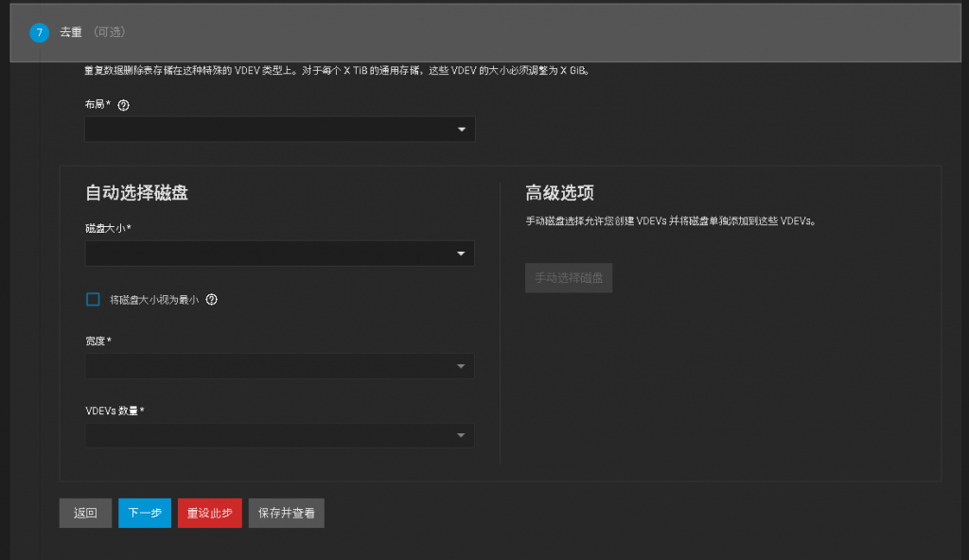Open the 布局 layout select field
Screen dimensions: 969x560
(x=270, y=130)
